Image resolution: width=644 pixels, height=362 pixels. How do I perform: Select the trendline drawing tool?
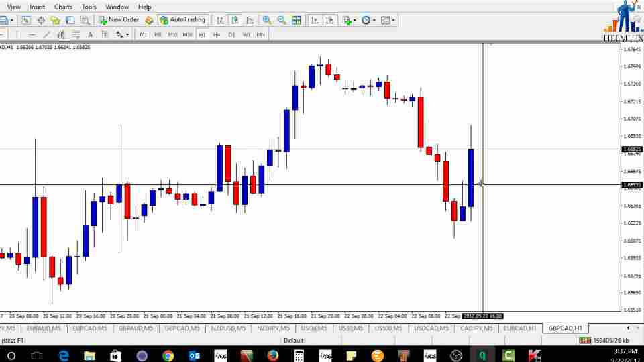(46, 34)
